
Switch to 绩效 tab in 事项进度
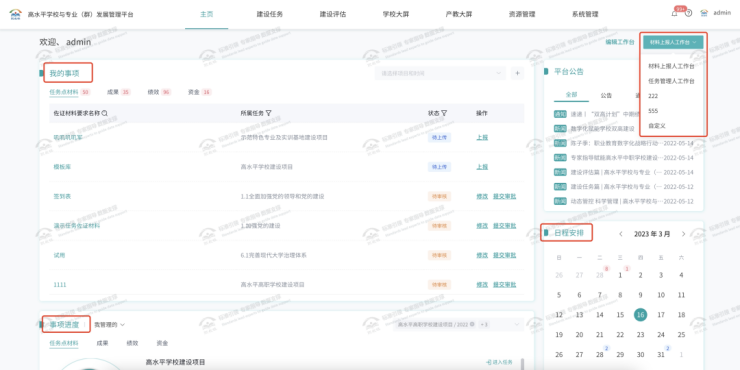(x=132, y=343)
